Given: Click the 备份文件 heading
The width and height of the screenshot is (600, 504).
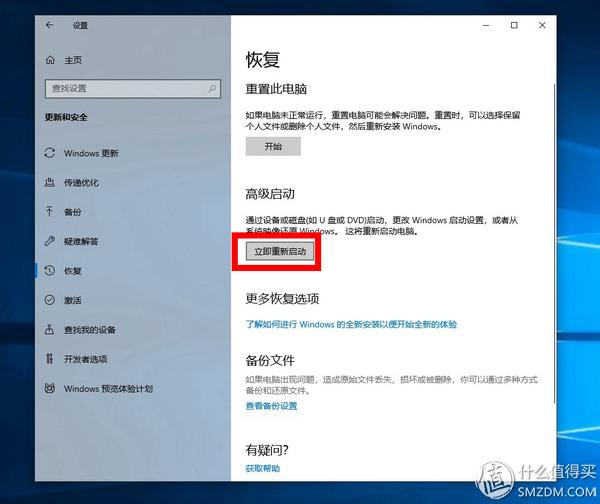Looking at the screenshot, I should (270, 360).
